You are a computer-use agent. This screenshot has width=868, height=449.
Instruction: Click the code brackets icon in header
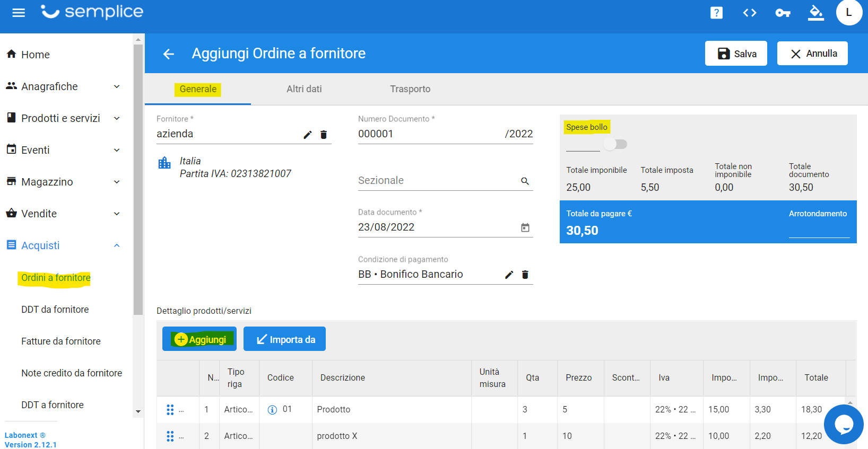click(x=750, y=13)
